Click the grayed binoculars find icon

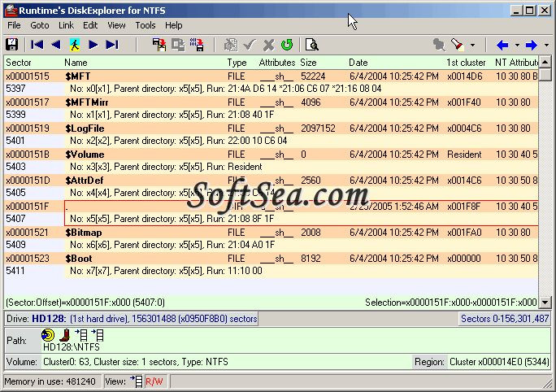pos(439,45)
